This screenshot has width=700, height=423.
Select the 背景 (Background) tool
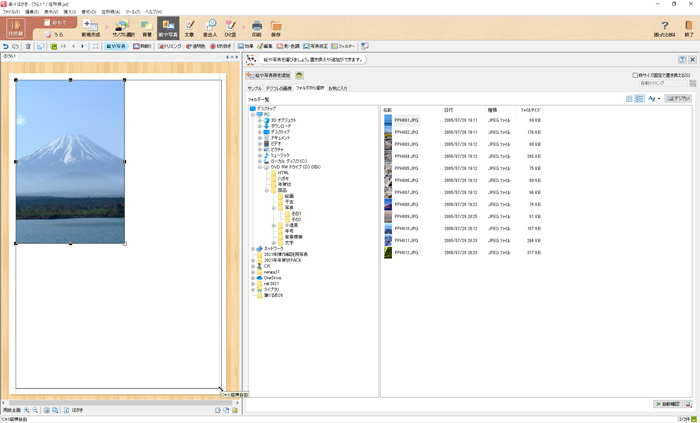(146, 27)
